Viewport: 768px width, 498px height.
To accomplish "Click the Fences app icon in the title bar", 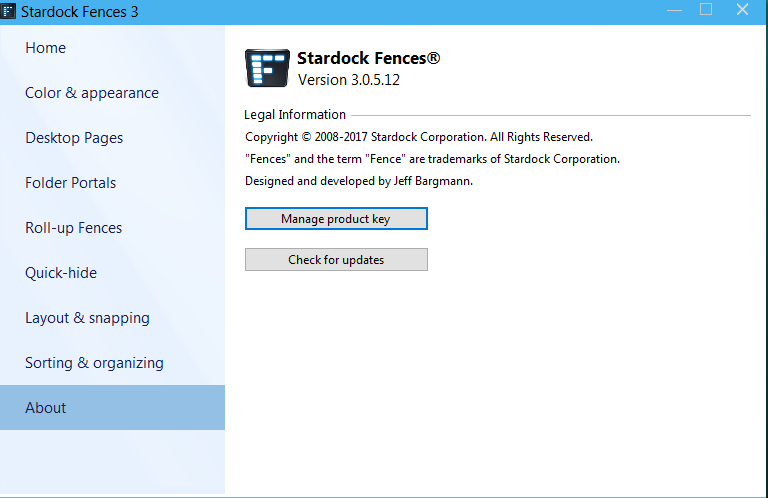I will (x=8, y=11).
